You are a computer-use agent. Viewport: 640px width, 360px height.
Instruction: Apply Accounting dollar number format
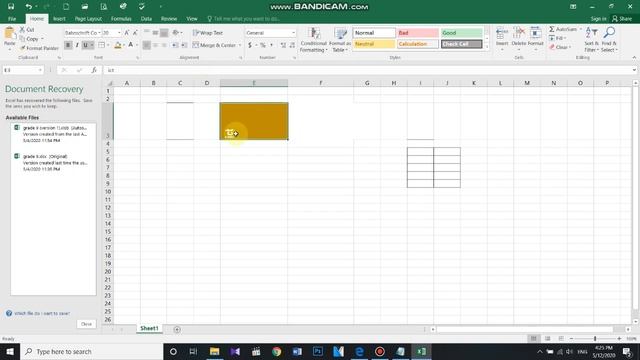(250, 45)
